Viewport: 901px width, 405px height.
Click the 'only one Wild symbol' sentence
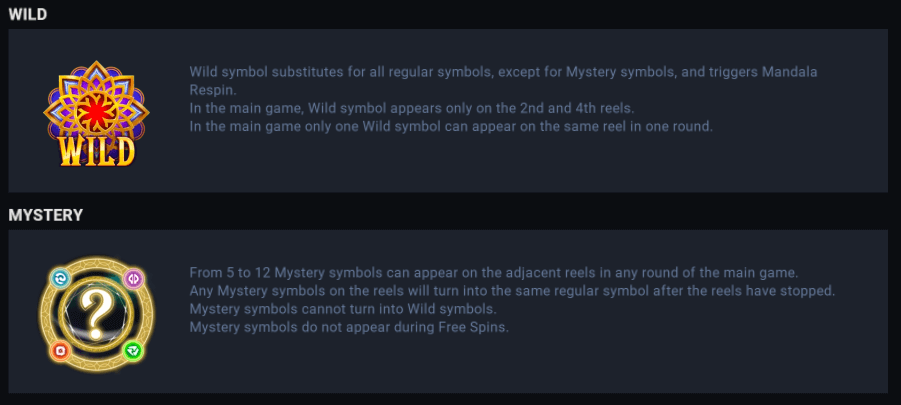tap(451, 126)
